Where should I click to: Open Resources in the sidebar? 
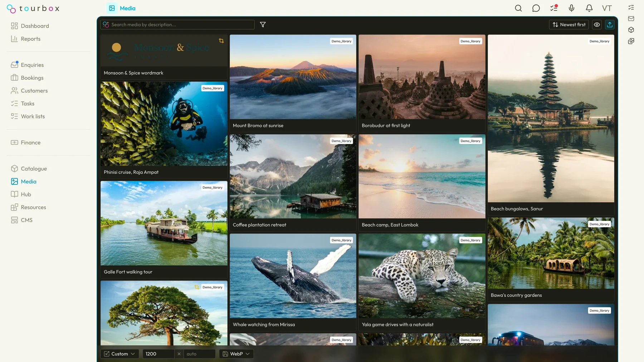coord(29,207)
